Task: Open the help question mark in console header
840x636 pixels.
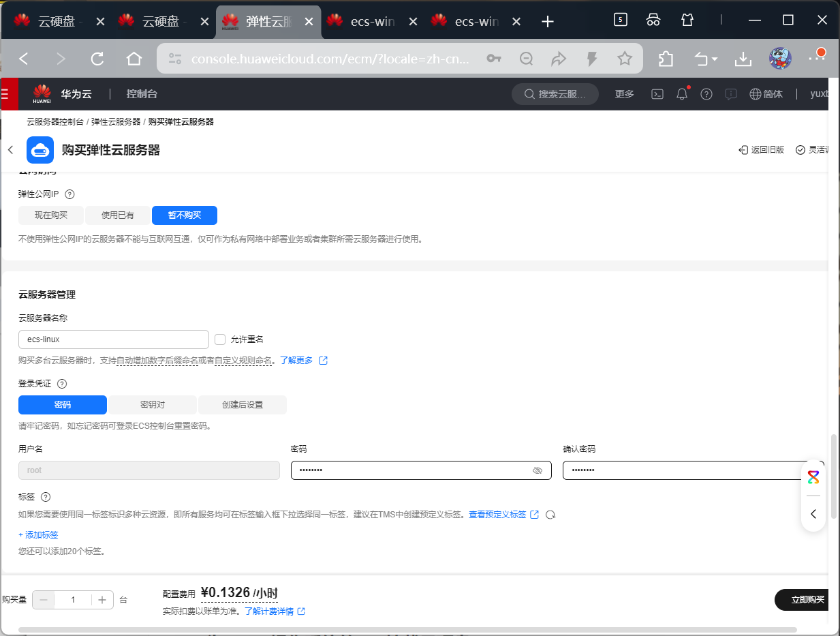Action: [706, 94]
